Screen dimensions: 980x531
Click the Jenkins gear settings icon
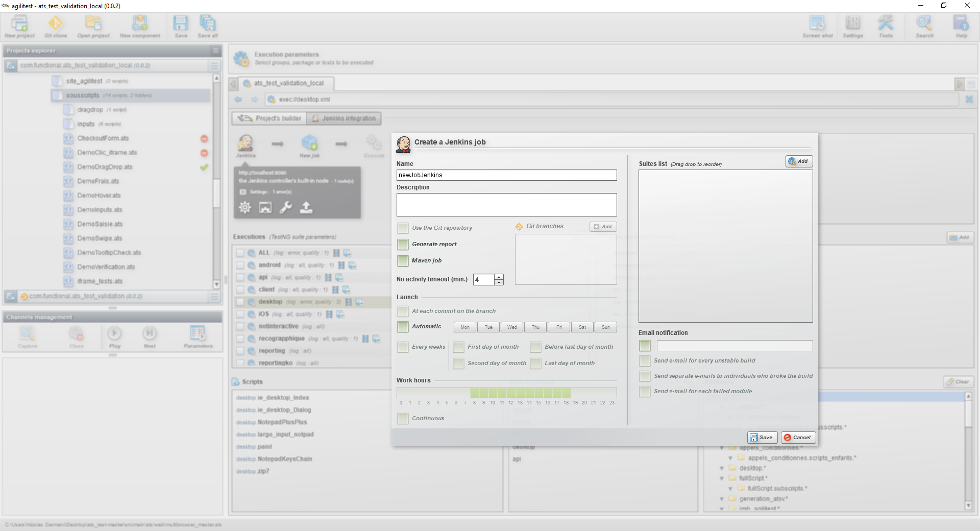(x=245, y=207)
